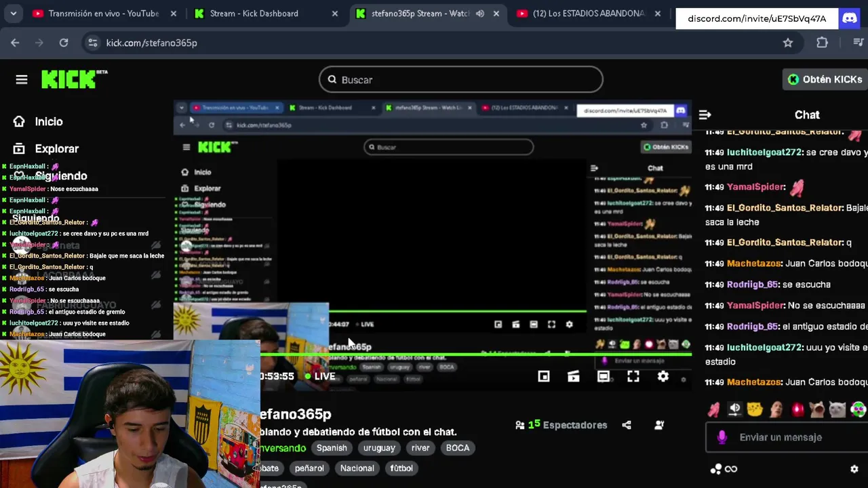Image resolution: width=868 pixels, height=488 pixels.
Task: Open stream player settings gear
Action: (663, 376)
